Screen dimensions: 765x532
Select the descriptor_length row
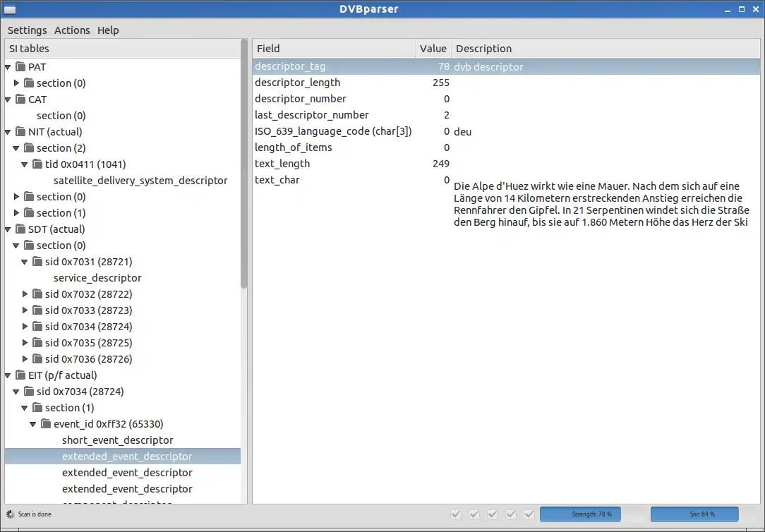tap(507, 83)
